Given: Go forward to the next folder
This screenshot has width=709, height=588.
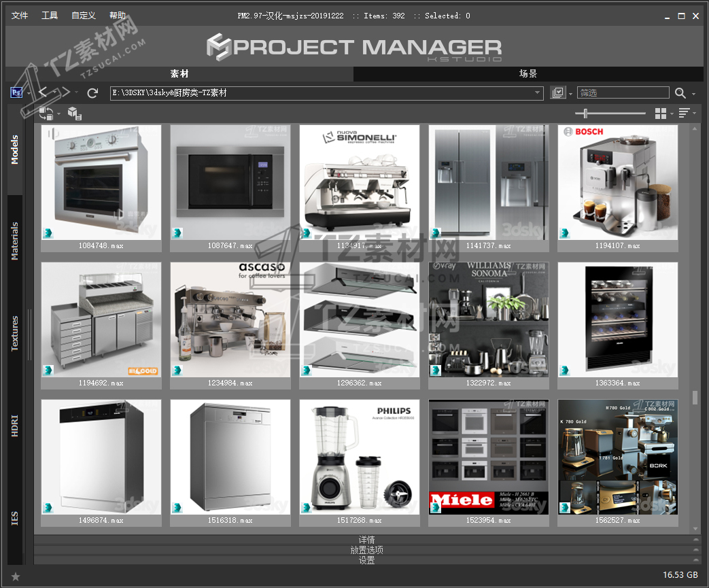Looking at the screenshot, I should (65, 92).
